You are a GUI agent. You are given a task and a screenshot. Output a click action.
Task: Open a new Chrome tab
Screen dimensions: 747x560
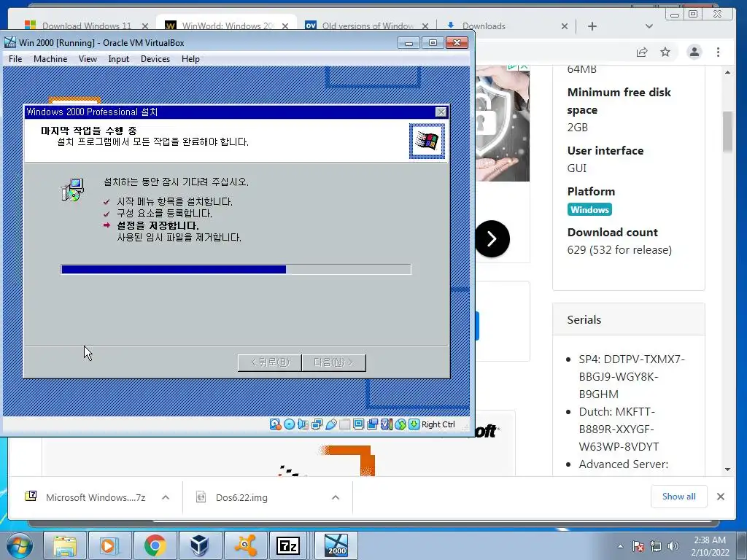[x=592, y=26]
